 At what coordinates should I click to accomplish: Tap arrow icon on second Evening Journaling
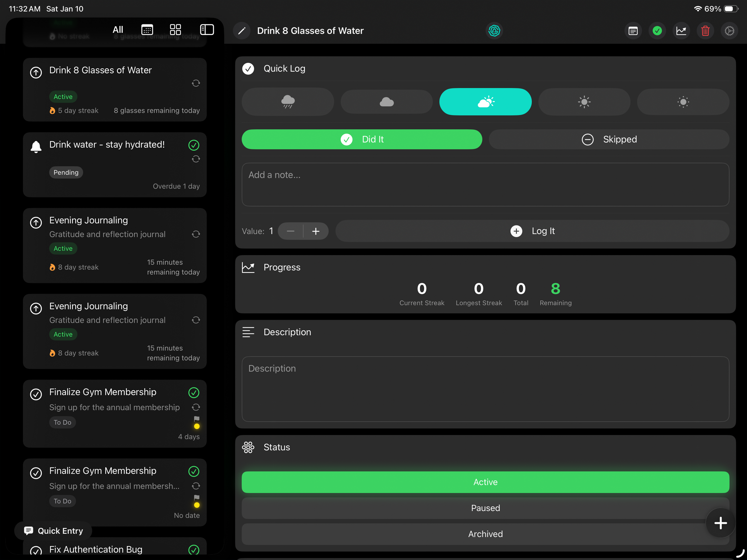tap(36, 308)
